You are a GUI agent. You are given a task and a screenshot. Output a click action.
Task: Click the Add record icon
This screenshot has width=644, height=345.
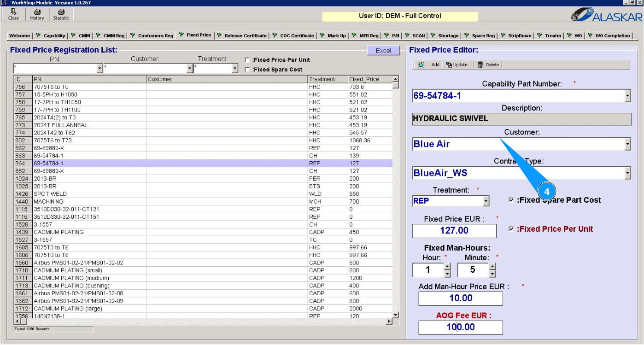coord(421,65)
